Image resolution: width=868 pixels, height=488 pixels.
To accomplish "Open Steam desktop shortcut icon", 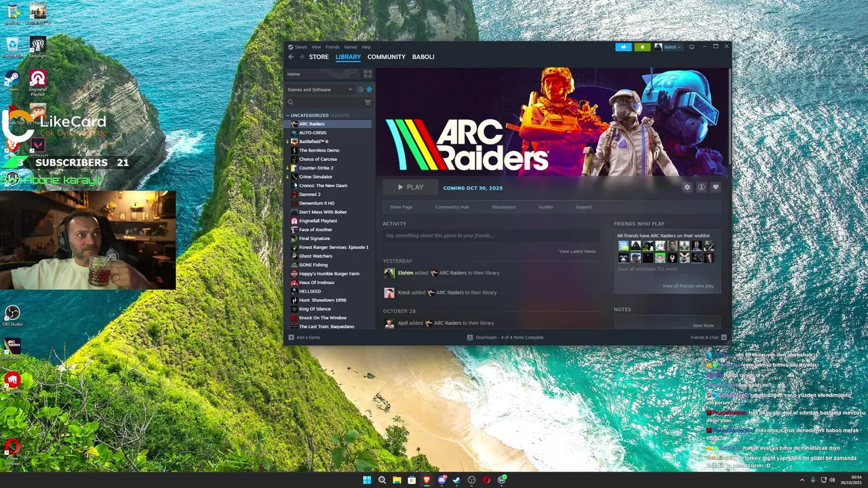I will tap(12, 81).
